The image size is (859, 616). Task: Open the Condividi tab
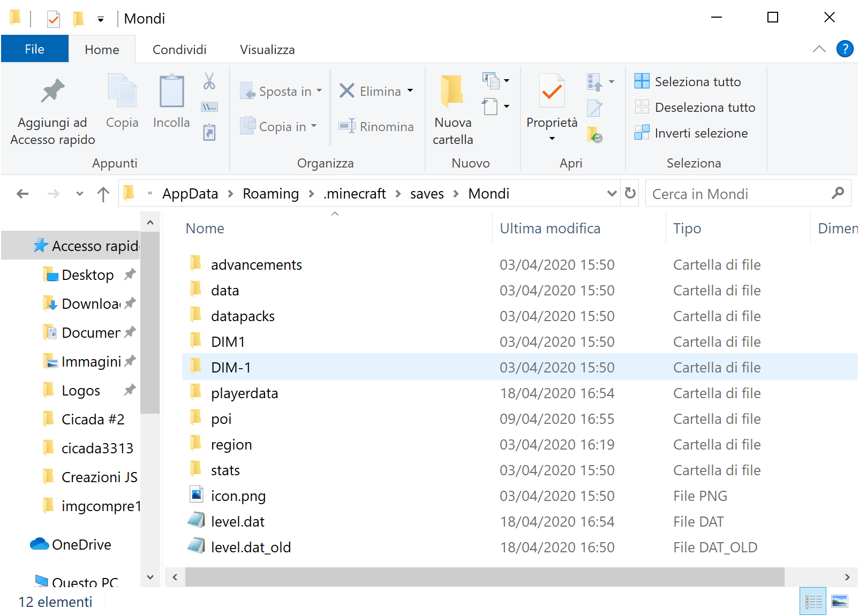click(179, 49)
